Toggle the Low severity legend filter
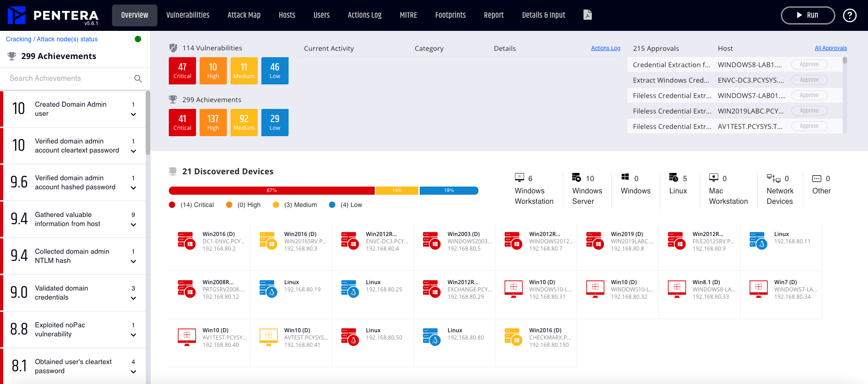 (332, 205)
